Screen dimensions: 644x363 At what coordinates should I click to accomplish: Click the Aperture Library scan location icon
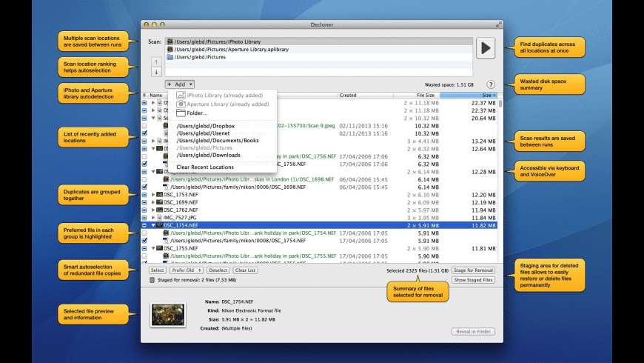pos(170,50)
